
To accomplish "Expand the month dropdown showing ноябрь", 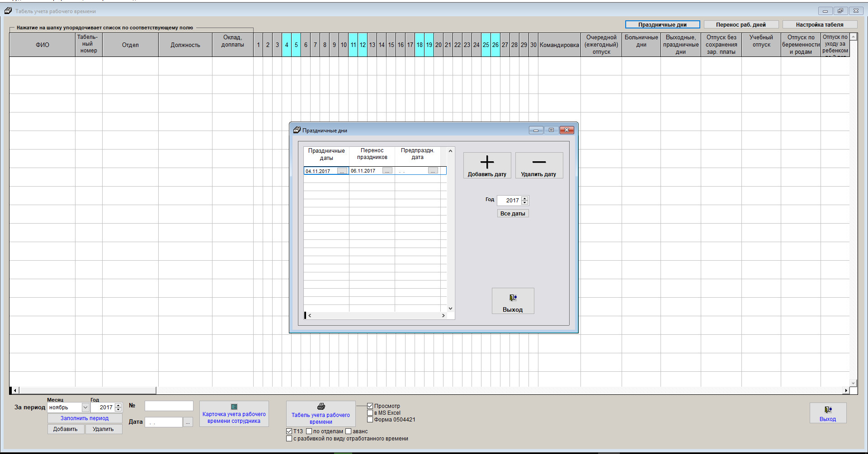I will tap(85, 407).
